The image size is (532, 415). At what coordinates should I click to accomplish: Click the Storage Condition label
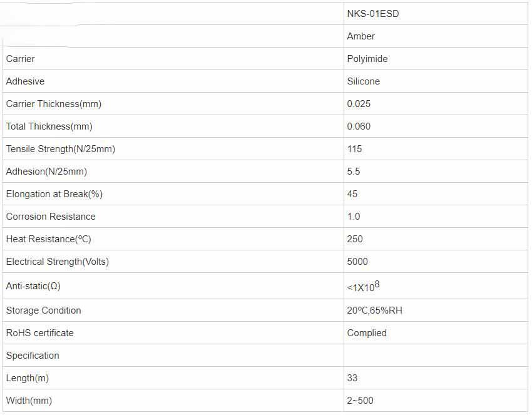click(43, 310)
